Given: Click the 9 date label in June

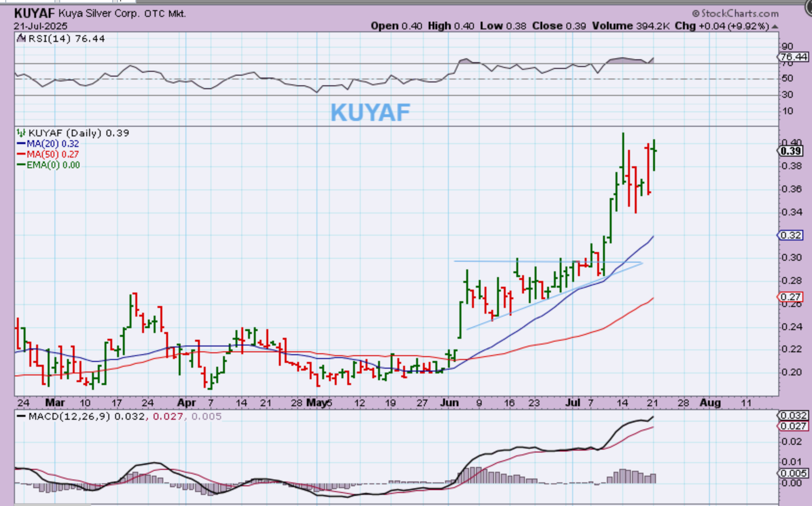Looking at the screenshot, I should pyautogui.click(x=479, y=403).
